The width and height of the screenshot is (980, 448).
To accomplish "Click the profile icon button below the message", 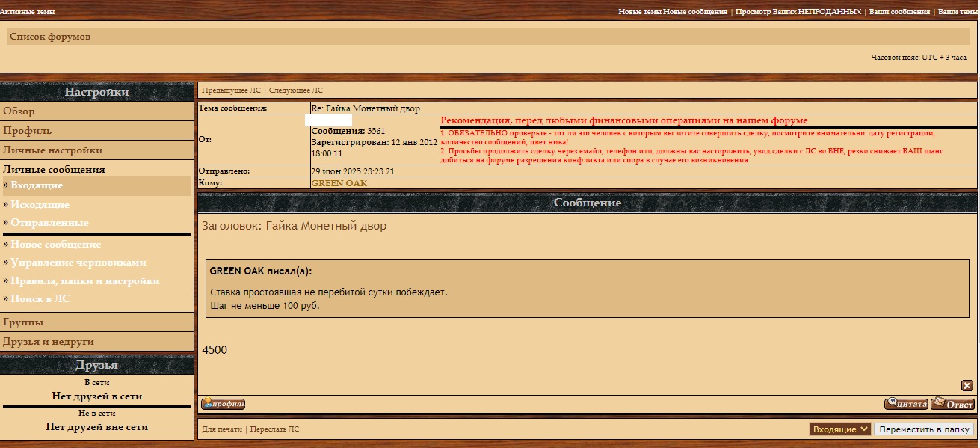I will 223,405.
